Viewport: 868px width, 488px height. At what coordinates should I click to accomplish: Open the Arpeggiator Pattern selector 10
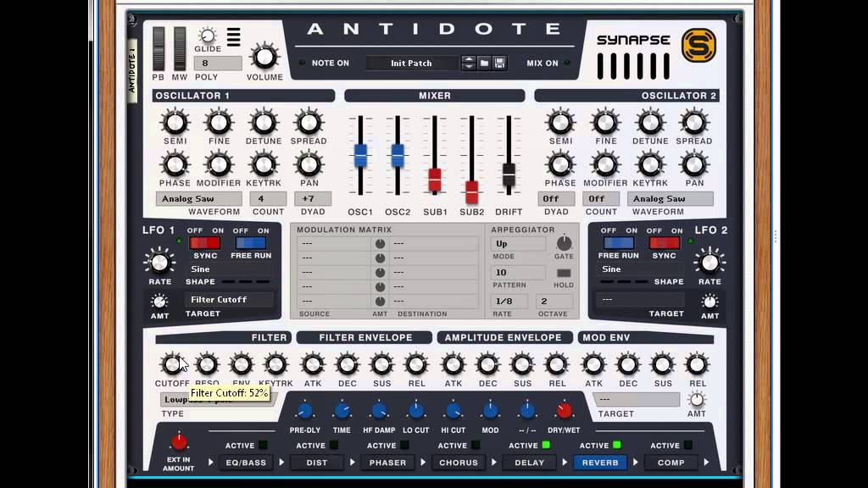[518, 272]
